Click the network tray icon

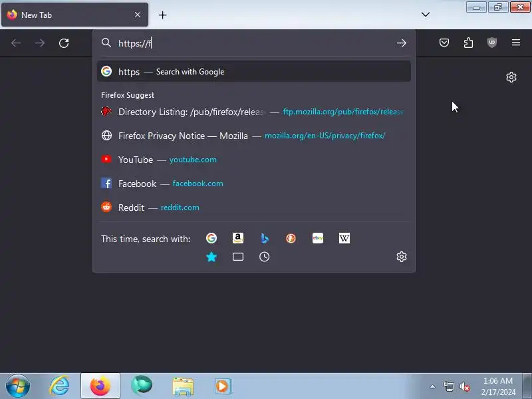tap(448, 386)
